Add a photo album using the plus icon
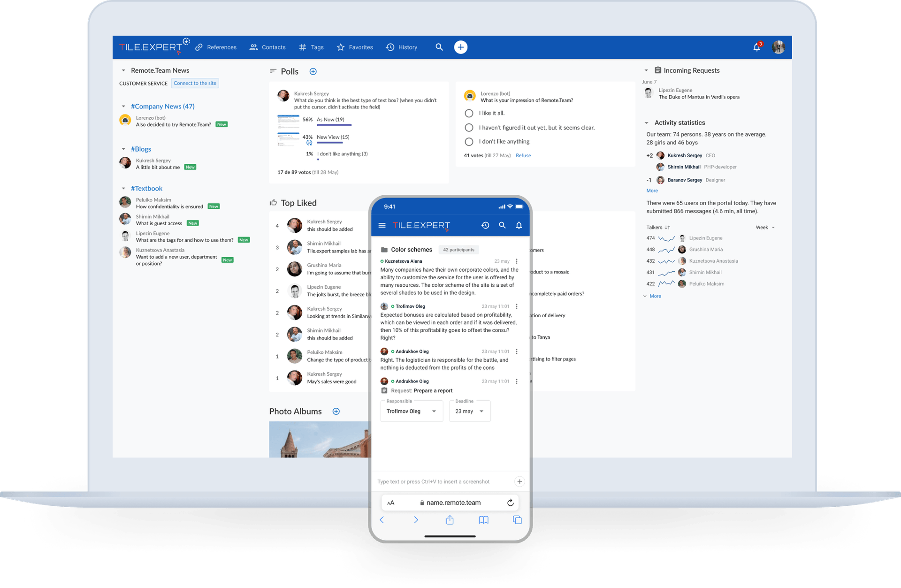Screen dimensions: 901x588 tap(336, 412)
